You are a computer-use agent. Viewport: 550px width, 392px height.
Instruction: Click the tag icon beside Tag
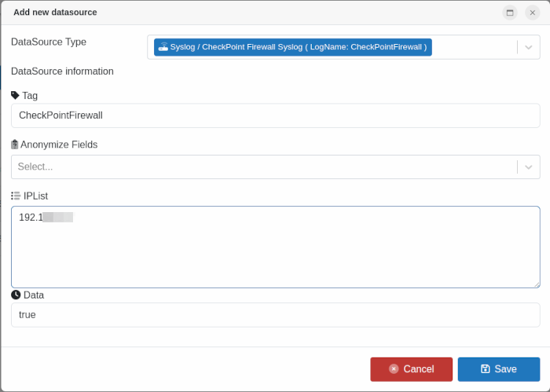point(15,95)
